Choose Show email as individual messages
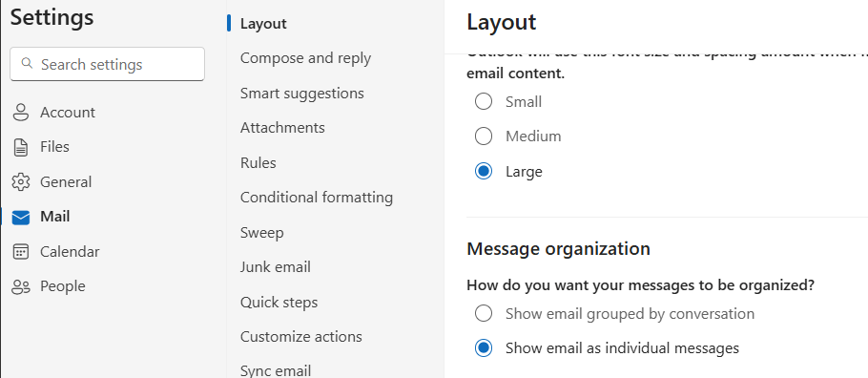Screen dimensions: 868x378 pos(484,348)
